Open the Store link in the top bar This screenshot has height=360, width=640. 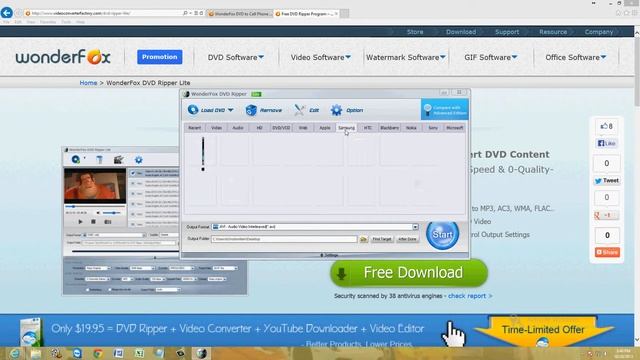coord(415,32)
